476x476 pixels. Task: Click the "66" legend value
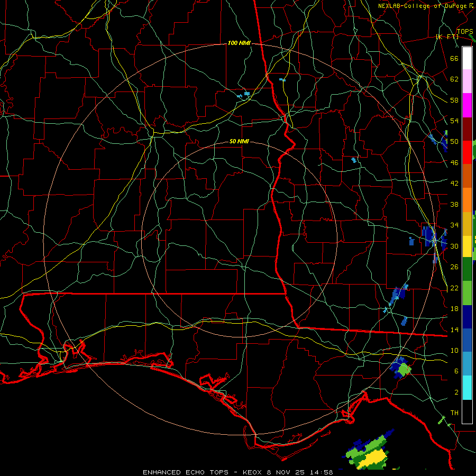coord(454,58)
